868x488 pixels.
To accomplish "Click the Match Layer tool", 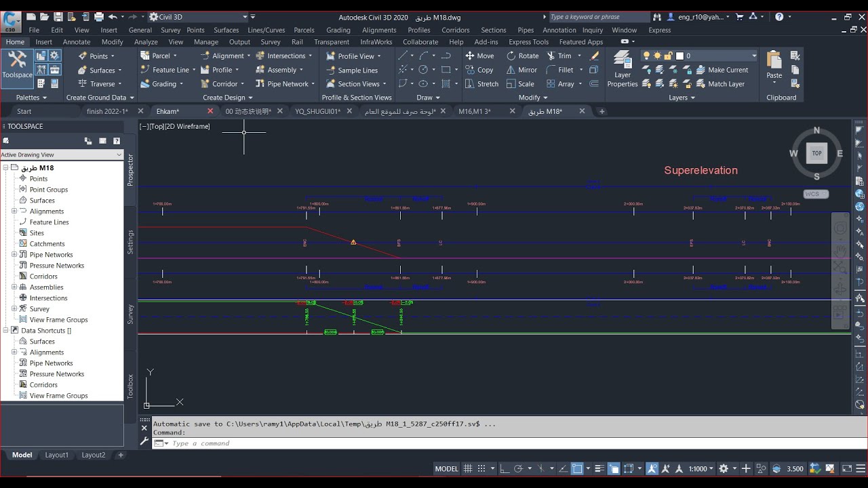I will tap(720, 84).
